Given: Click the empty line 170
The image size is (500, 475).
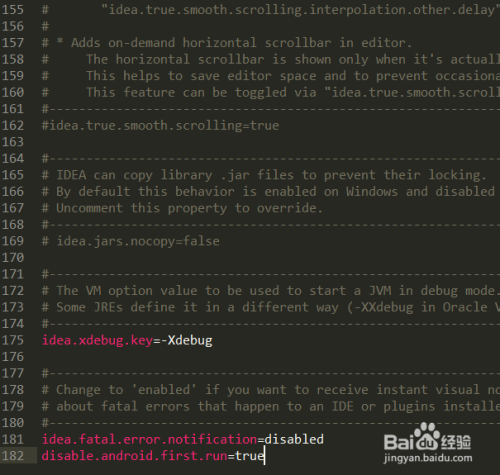Looking at the screenshot, I should (x=267, y=258).
